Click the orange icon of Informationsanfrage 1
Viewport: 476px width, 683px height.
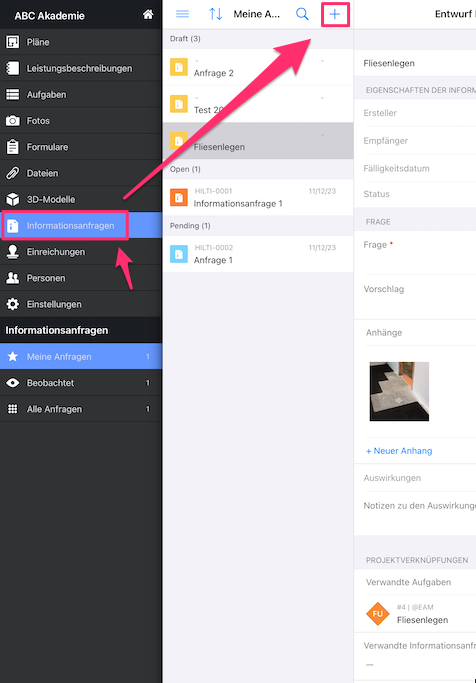pyautogui.click(x=179, y=197)
